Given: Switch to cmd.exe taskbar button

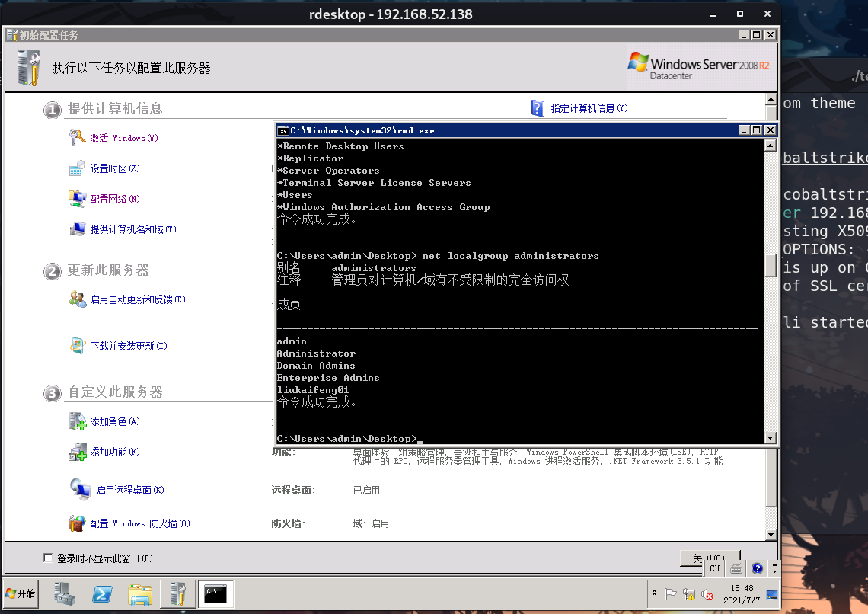Looking at the screenshot, I should coord(215,594).
